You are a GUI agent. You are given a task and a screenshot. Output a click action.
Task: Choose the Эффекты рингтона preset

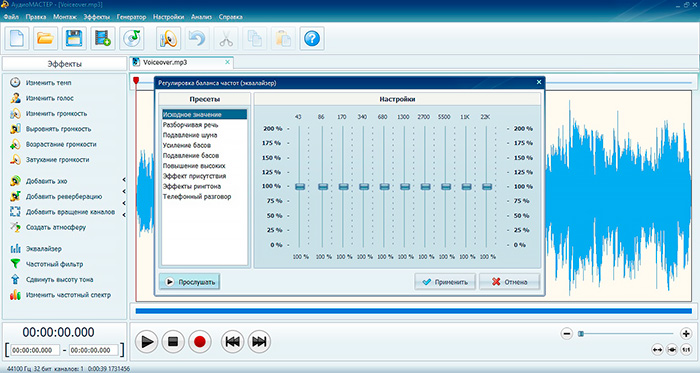pos(192,186)
